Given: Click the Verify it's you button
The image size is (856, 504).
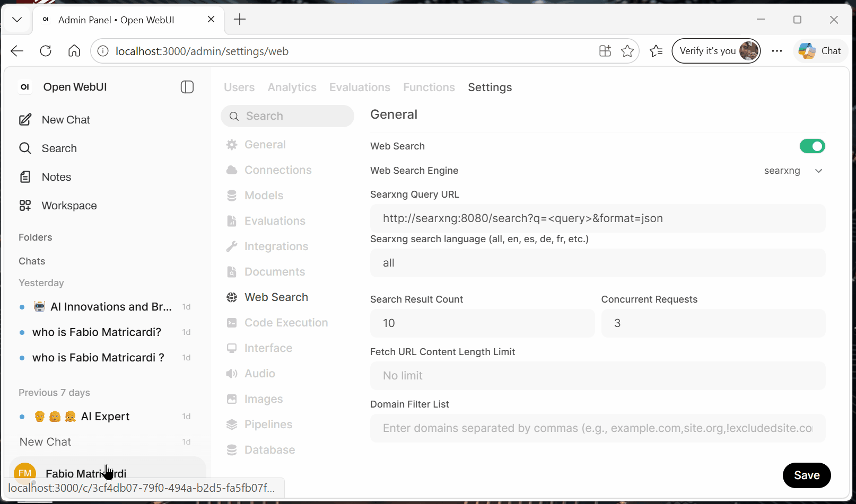Looking at the screenshot, I should point(716,51).
